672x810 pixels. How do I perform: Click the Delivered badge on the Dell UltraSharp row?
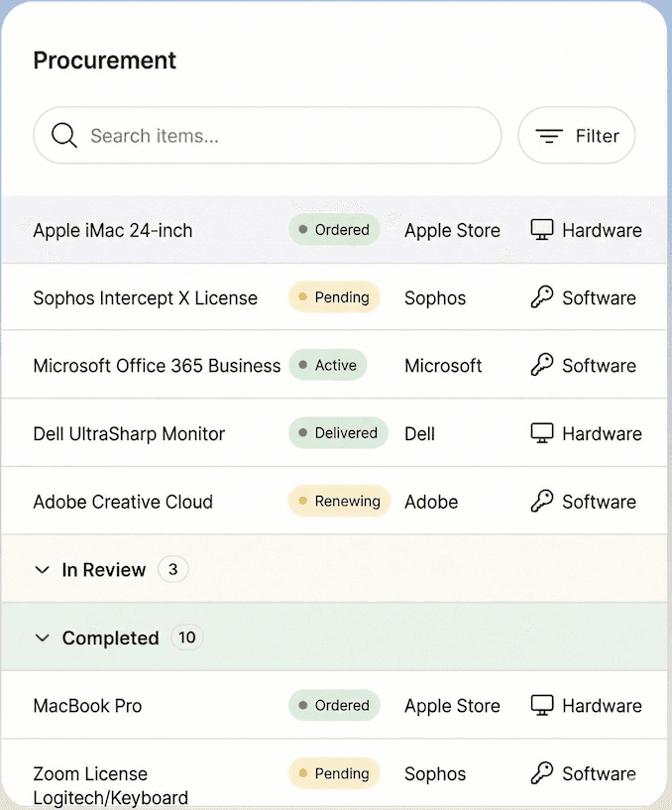point(337,432)
